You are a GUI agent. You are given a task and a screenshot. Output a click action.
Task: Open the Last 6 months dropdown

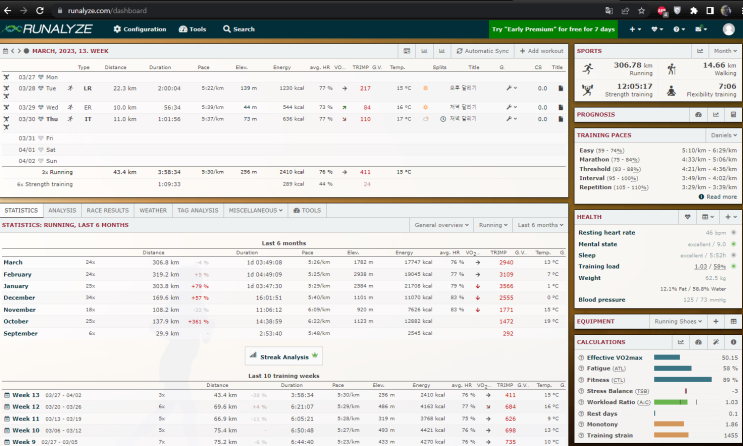click(540, 225)
